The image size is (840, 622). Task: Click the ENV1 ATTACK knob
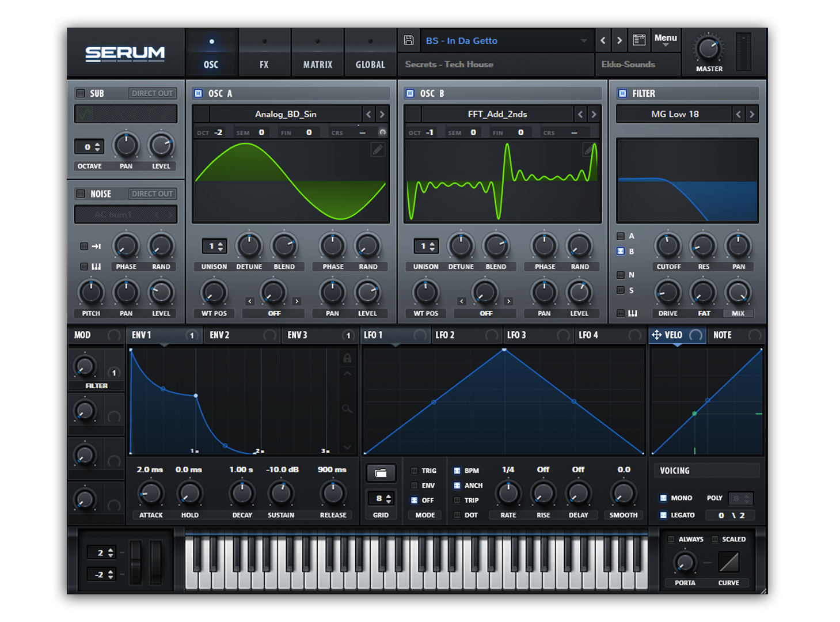point(150,494)
